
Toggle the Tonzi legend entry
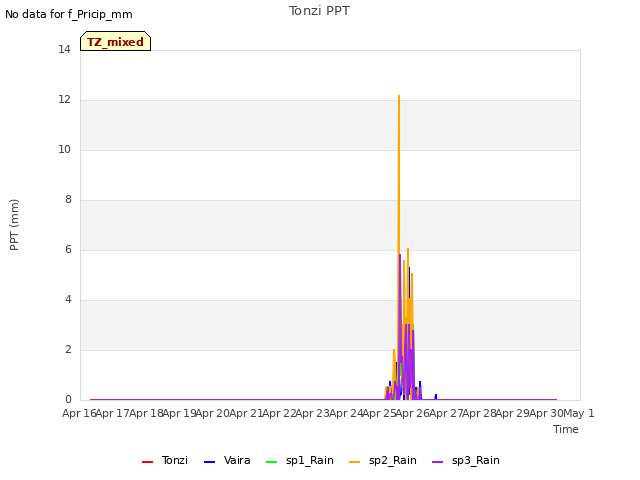(x=165, y=460)
